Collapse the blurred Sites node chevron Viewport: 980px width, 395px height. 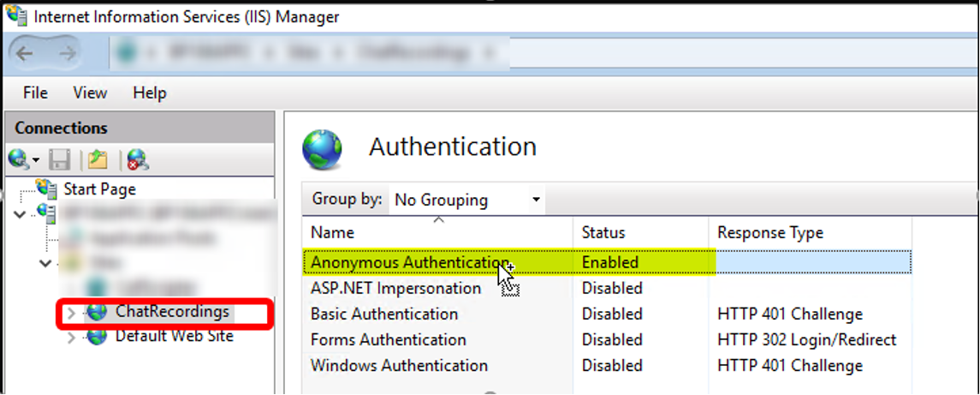[x=45, y=264]
